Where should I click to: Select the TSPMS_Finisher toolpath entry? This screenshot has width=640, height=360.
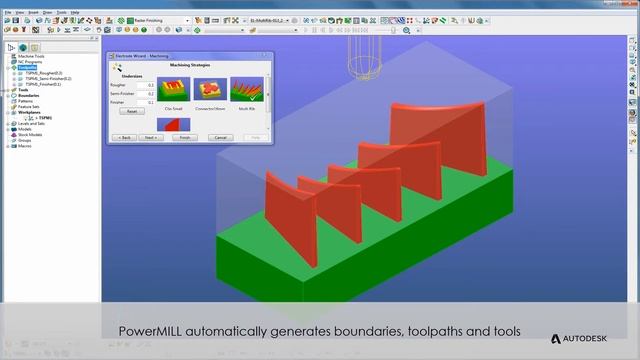point(43,84)
